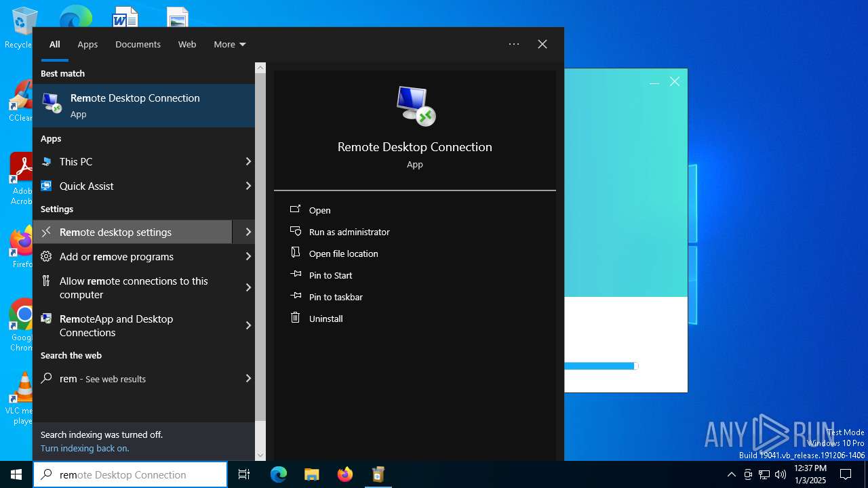Click the Add or remove programs gear icon
This screenshot has height=488, width=868.
(46, 256)
